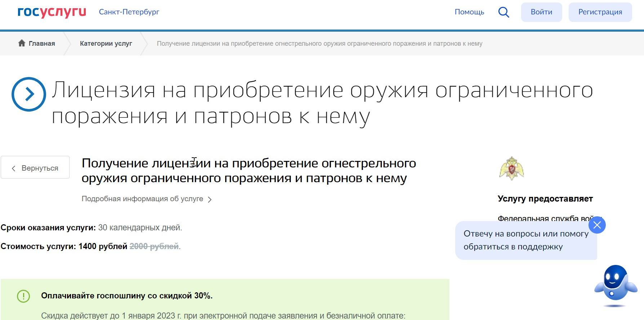This screenshot has height=320, width=644.
Task: Click the Услугу предоставляет heading
Action: pyautogui.click(x=545, y=199)
